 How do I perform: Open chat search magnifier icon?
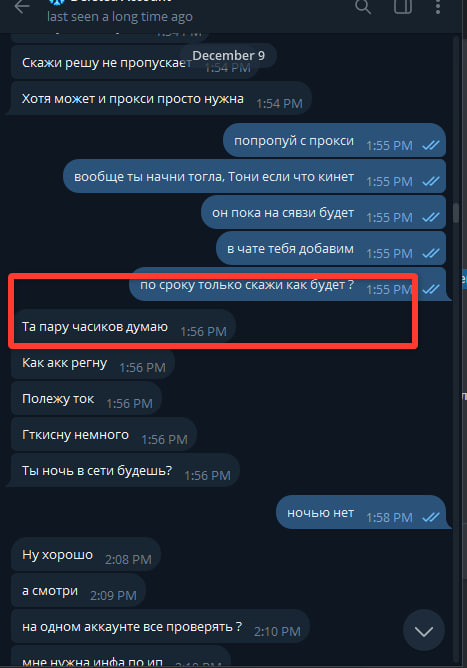pyautogui.click(x=363, y=7)
